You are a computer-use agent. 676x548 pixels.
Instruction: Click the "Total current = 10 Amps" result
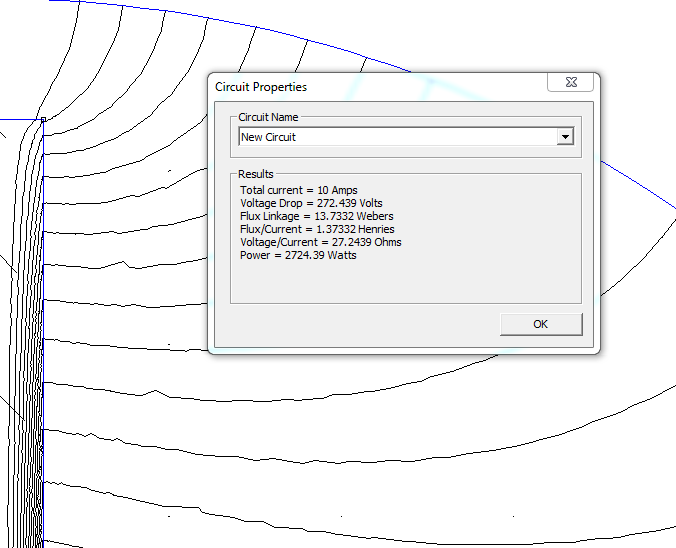pyautogui.click(x=298, y=190)
